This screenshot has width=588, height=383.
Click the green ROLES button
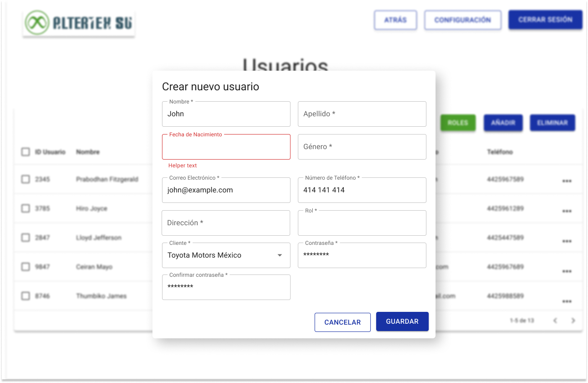point(458,123)
